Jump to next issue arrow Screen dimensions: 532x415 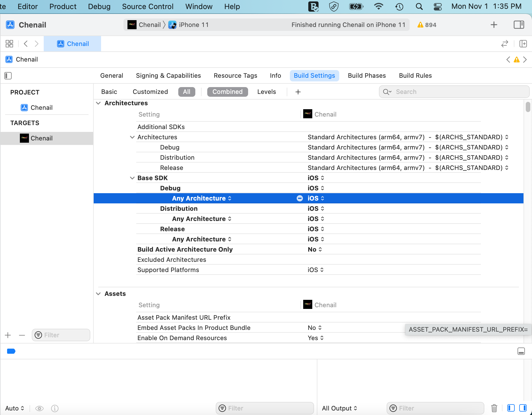[x=525, y=60]
